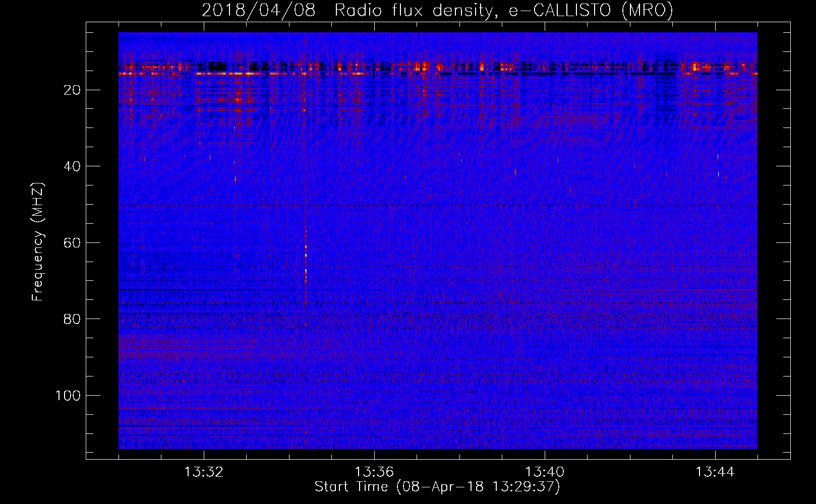Image resolution: width=816 pixels, height=504 pixels.
Task: Click the 100 MHz frequency tick label
Action: tap(68, 396)
